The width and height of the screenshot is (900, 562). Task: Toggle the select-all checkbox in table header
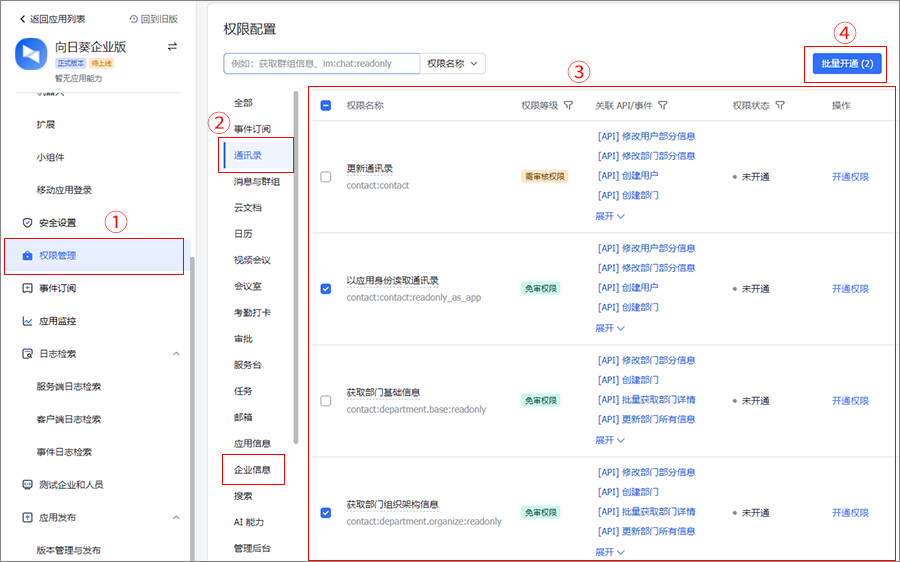pyautogui.click(x=326, y=105)
